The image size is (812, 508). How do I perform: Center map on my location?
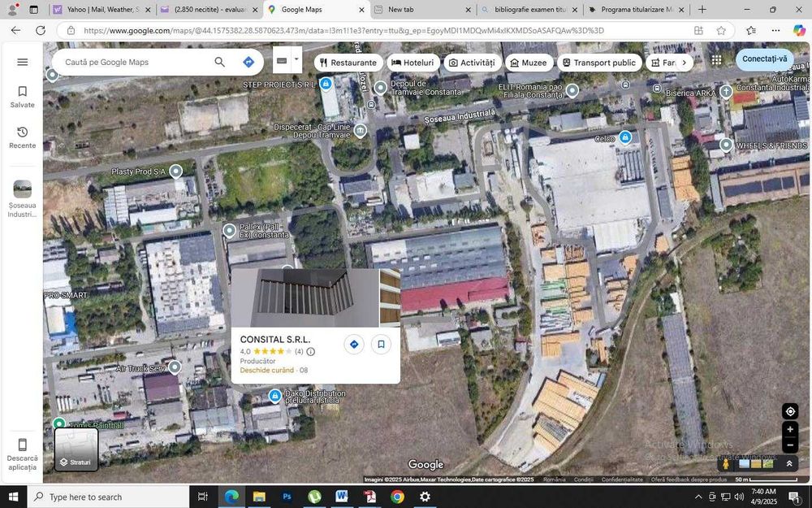pos(790,411)
